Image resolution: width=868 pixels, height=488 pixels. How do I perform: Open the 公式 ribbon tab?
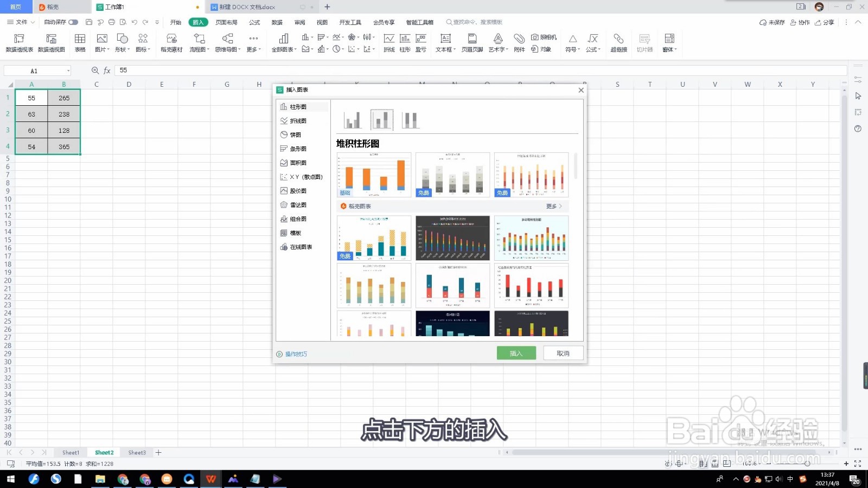[254, 22]
